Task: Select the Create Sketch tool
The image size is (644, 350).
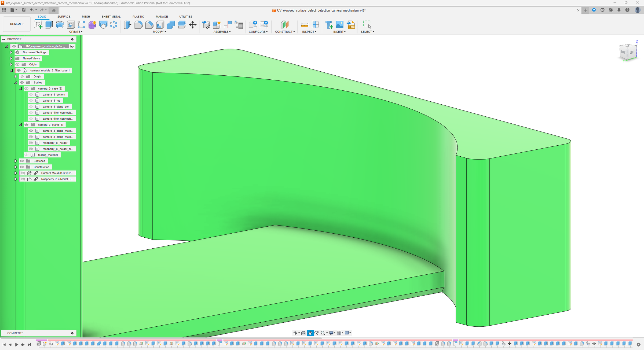Action: point(38,25)
